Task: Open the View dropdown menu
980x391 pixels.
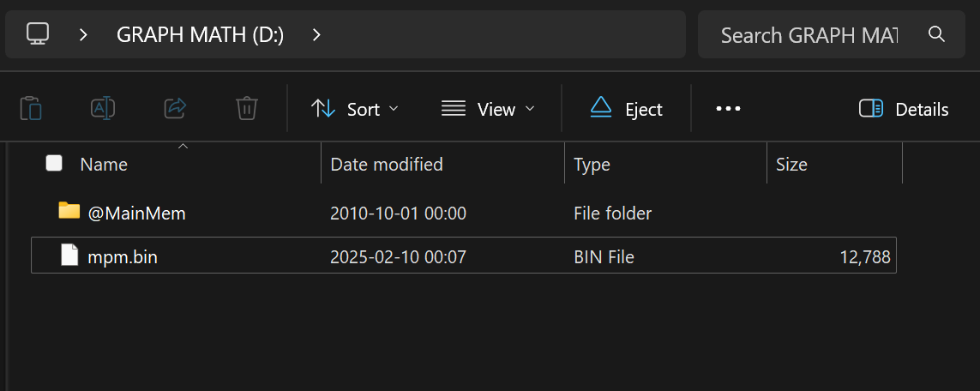Action: (488, 109)
